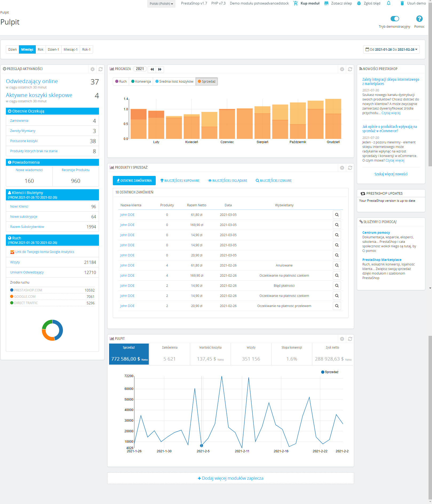Advance to next year in Prognoza
Image resolution: width=432 pixels, height=504 pixels.
point(160,69)
